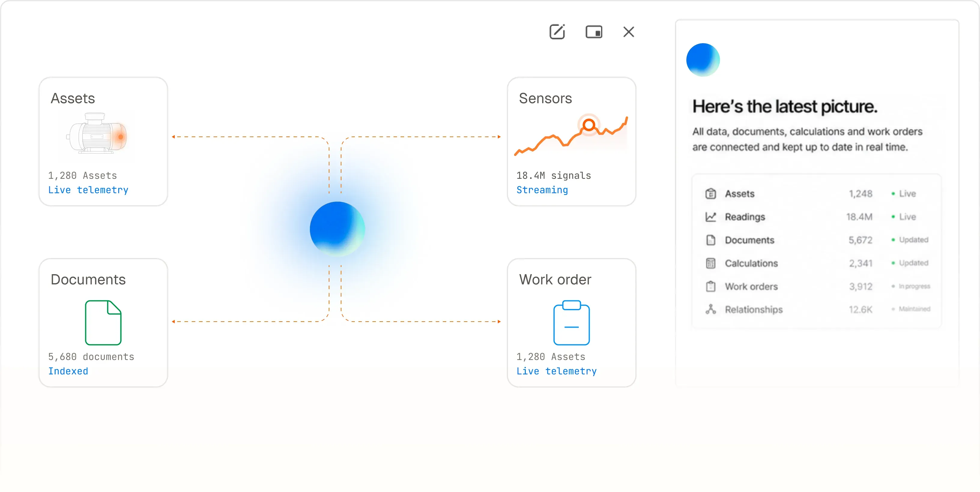This screenshot has width=980, height=492.
Task: Click the blue orb avatar in side panel
Action: pos(703,60)
